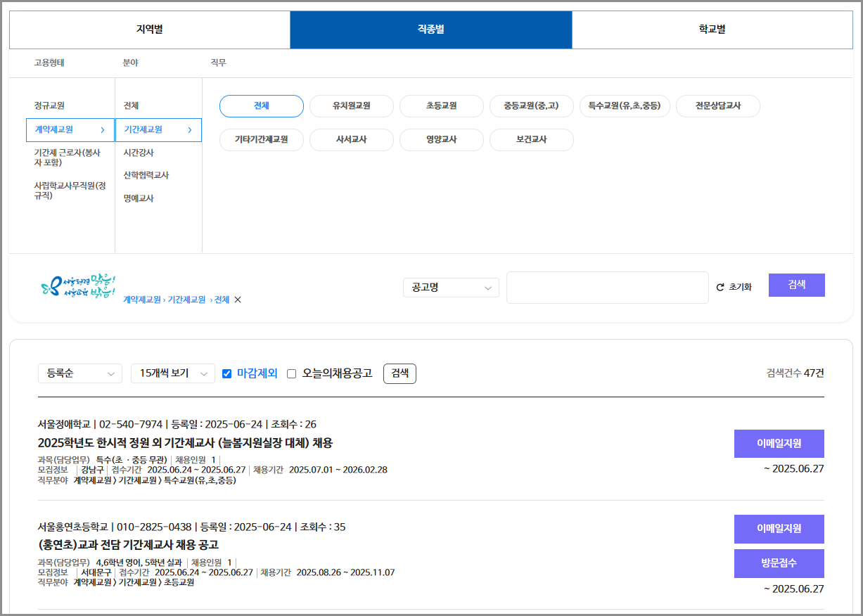Screen dimensions: 863x616
Task: Click the 초기화 reset refresh icon
Action: [719, 285]
